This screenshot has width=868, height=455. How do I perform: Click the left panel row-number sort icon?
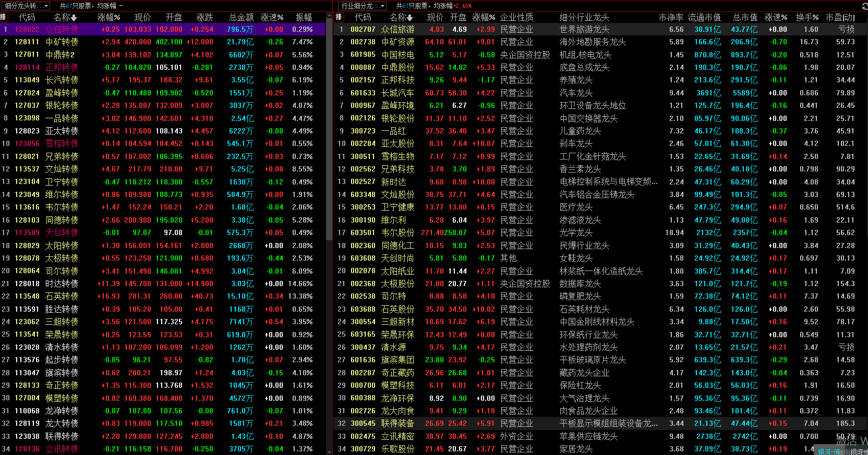pyautogui.click(x=4, y=17)
